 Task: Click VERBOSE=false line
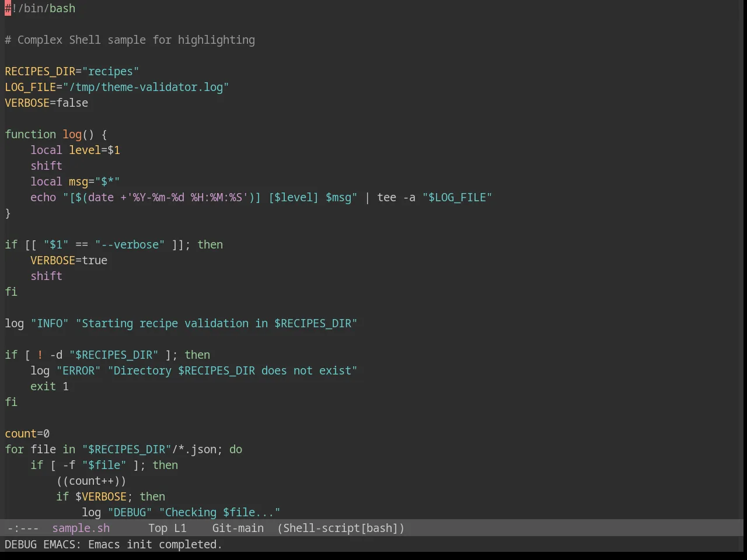(x=47, y=103)
